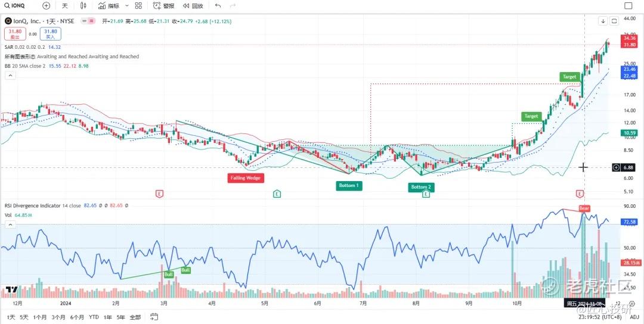644x324 pixels.
Task: Click the red earnings E marker near November
Action: coord(580,194)
